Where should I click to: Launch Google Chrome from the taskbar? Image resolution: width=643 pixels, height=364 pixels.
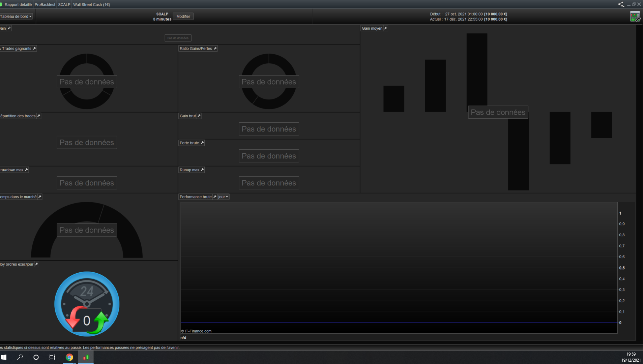(69, 357)
